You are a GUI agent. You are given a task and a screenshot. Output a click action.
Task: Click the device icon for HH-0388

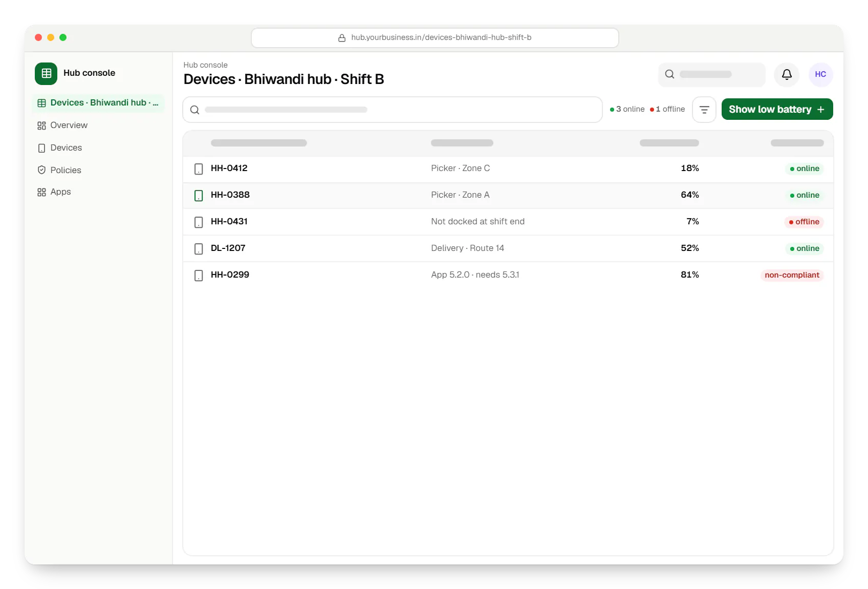[x=199, y=196]
